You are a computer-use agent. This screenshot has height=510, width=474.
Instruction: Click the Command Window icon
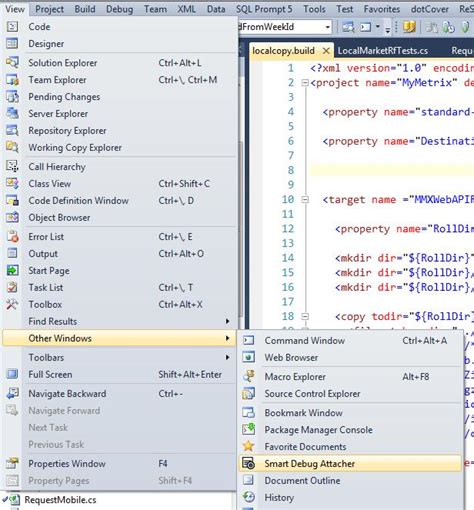249,340
